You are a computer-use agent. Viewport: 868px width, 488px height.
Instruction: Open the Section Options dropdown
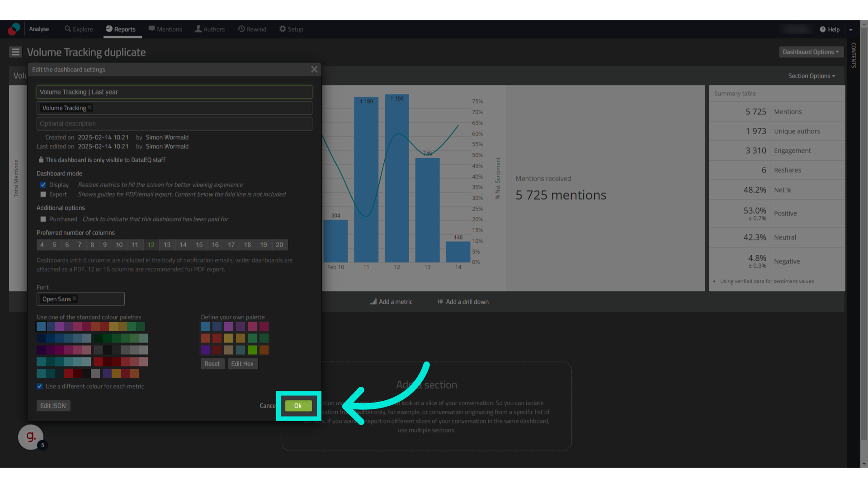pos(811,76)
